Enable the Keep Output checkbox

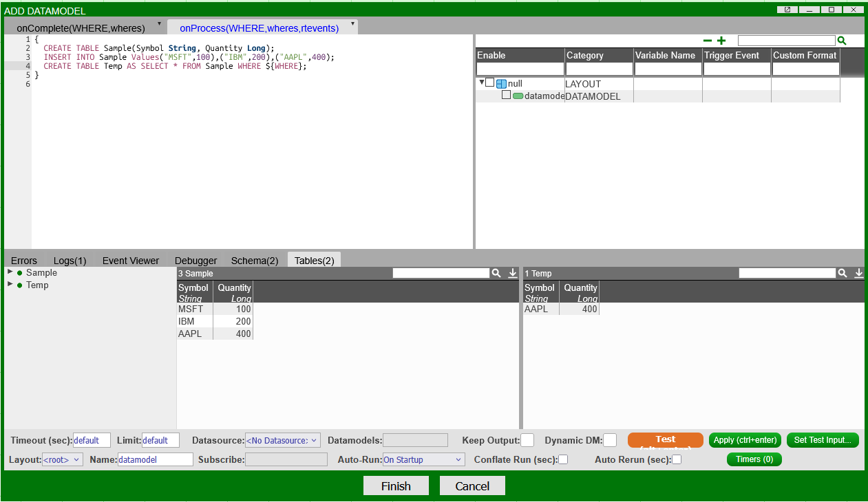pos(527,440)
